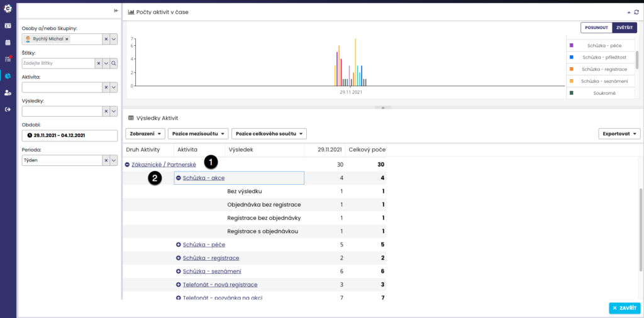Open the user settings icon in sidebar
The width and height of the screenshot is (644, 318).
pyautogui.click(x=8, y=92)
